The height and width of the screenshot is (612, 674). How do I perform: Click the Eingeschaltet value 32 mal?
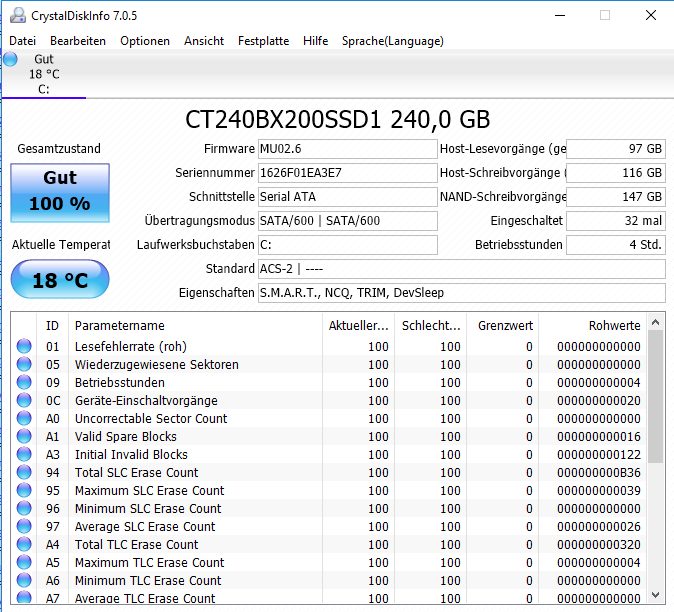pos(616,221)
